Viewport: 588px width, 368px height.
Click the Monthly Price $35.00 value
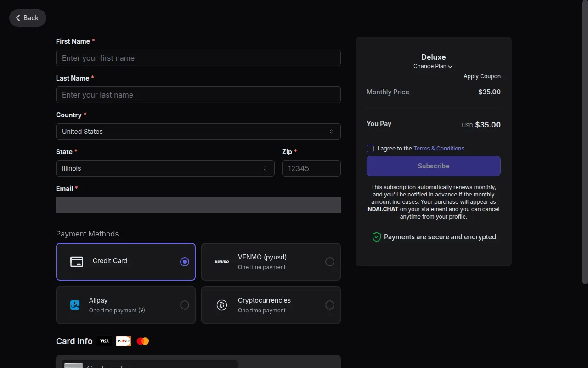click(x=489, y=92)
